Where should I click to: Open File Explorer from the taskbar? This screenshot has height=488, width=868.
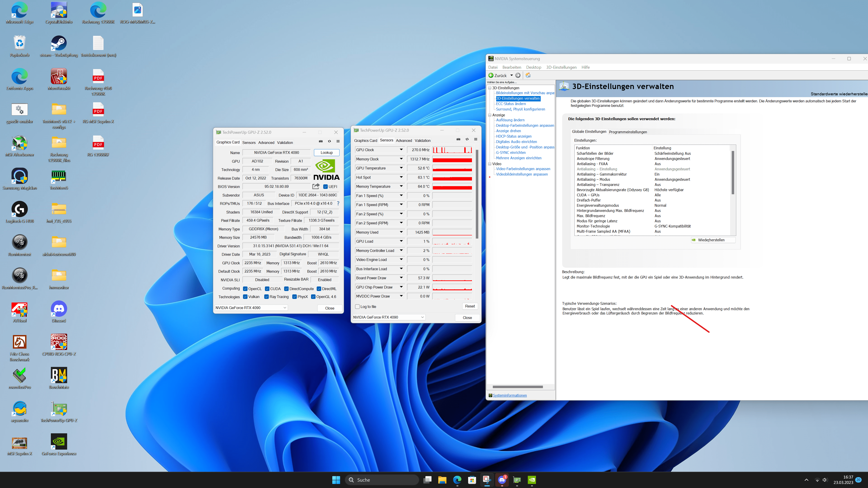point(442,480)
